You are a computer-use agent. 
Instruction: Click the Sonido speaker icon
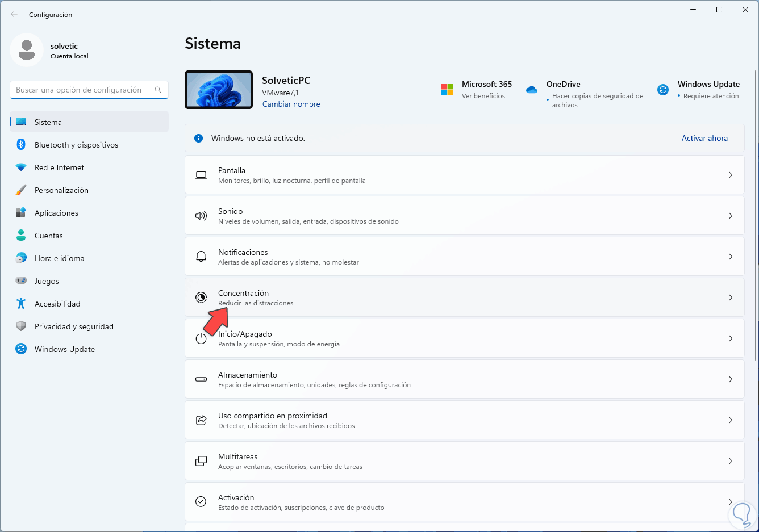click(201, 216)
